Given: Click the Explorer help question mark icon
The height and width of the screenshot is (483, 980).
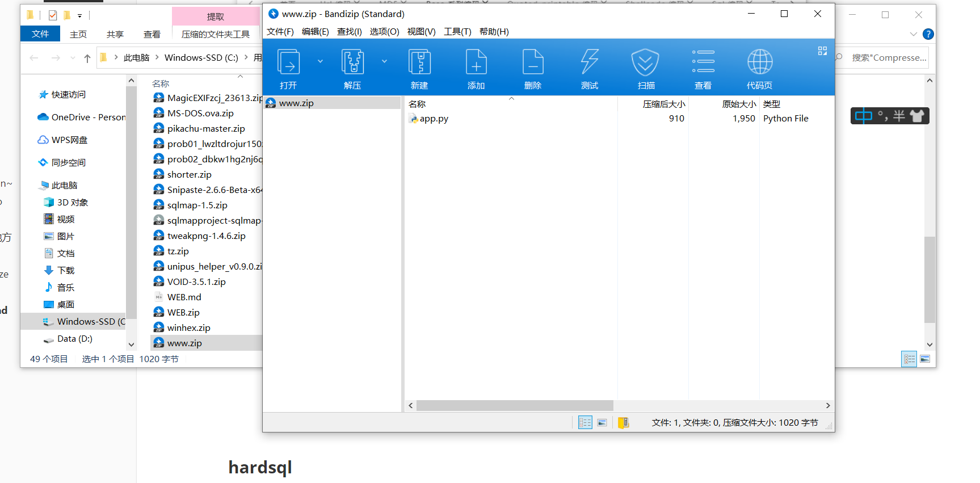Looking at the screenshot, I should 928,34.
